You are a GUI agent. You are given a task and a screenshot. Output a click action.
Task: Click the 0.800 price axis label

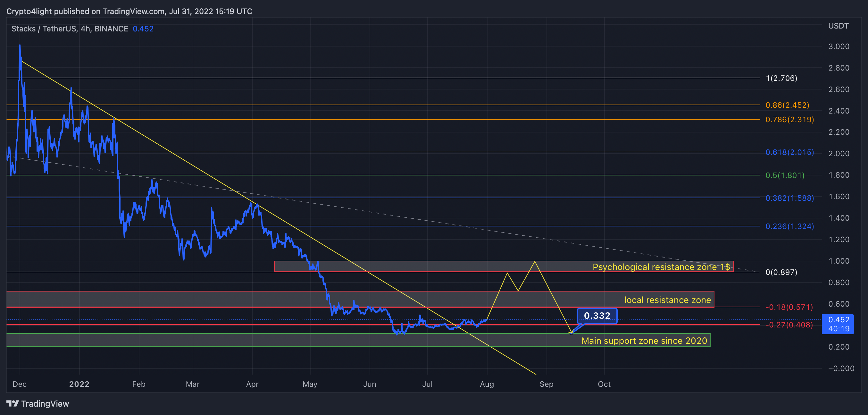point(839,283)
